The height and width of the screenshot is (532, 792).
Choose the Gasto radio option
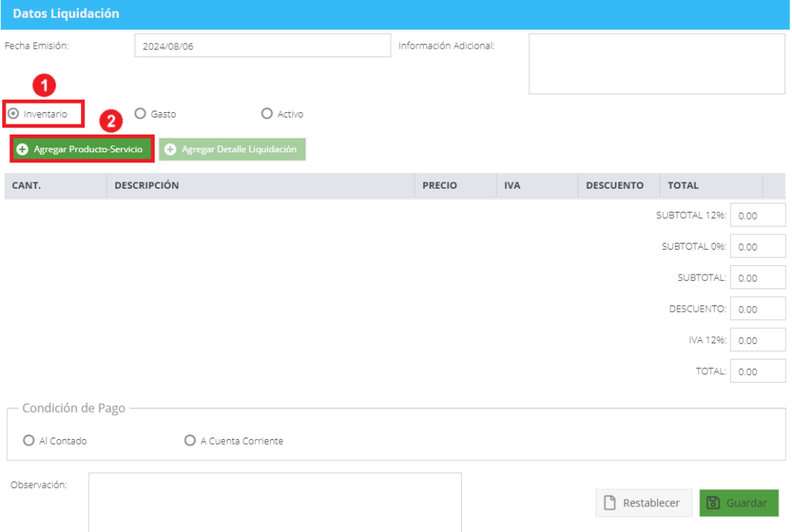pyautogui.click(x=141, y=114)
